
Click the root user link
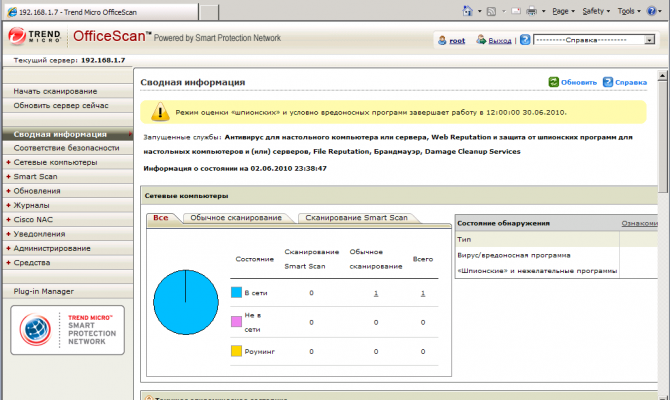point(457,41)
